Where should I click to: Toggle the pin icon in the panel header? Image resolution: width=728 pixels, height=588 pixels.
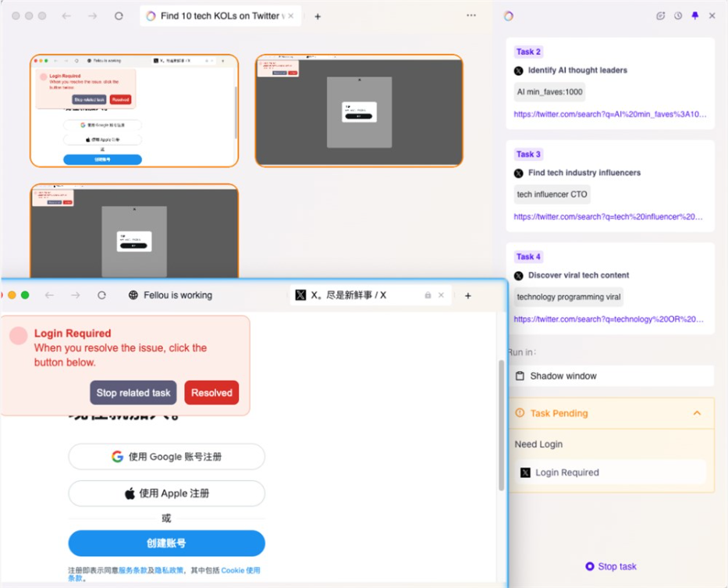point(694,16)
